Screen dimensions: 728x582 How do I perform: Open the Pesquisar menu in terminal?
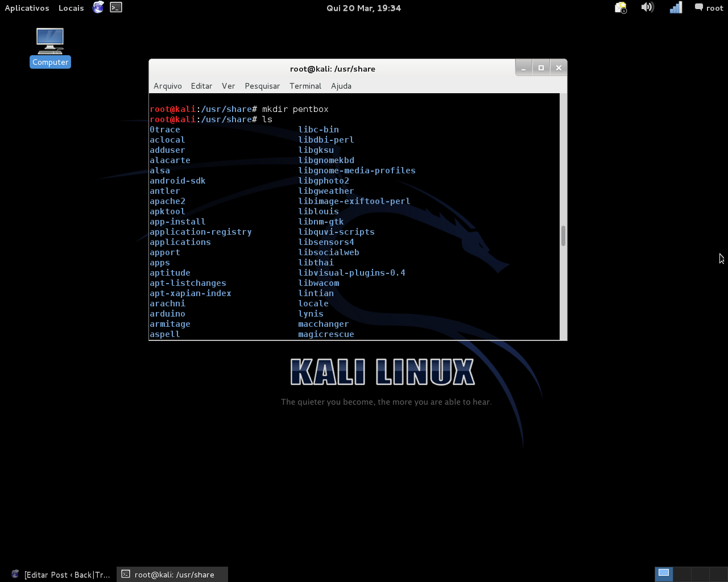click(262, 86)
